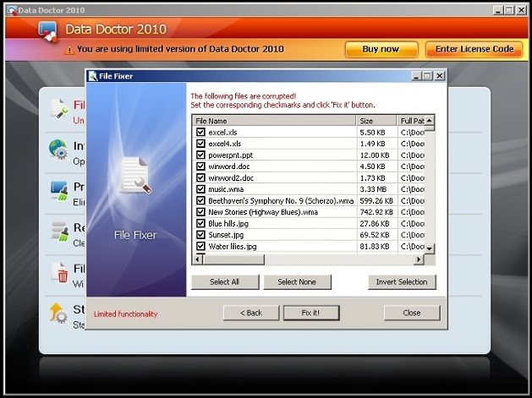Viewport: 532px width, 398px height.
Task: Click the file list scroll down arrow
Action: click(x=430, y=248)
